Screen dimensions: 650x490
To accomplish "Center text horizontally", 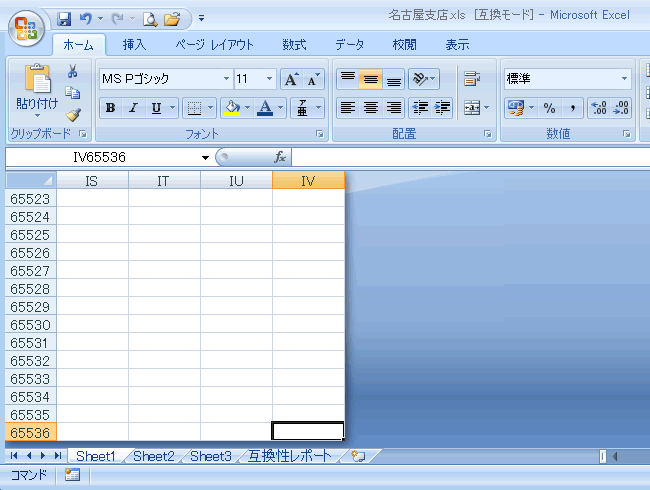I will coord(371,108).
